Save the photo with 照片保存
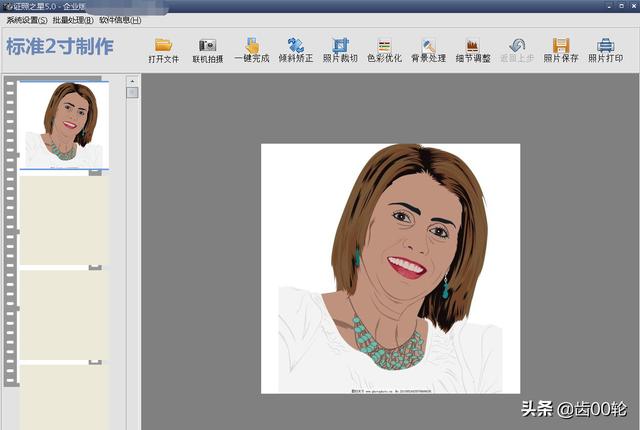Image resolution: width=640 pixels, height=430 pixels. [561, 45]
